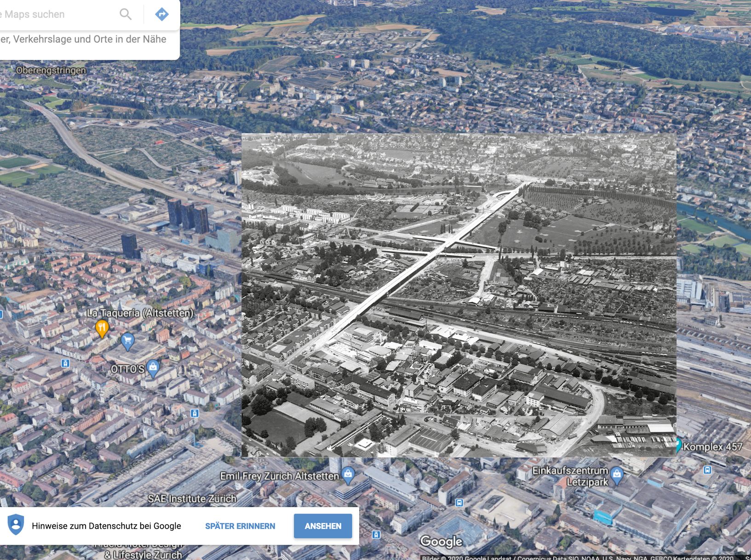Click the Emil Frey Zürich Altstetten label
This screenshot has height=560, width=751.
279,476
